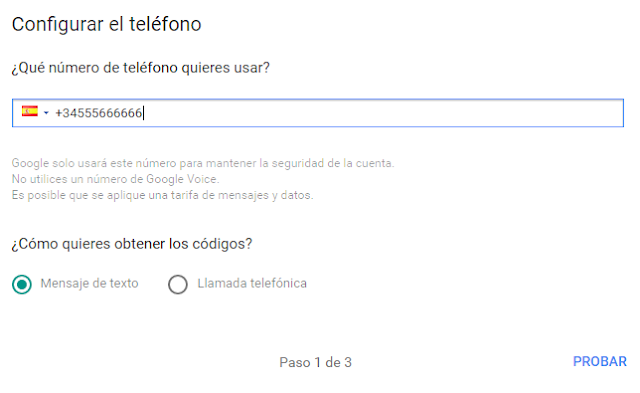Select the Llamada telefónica radio button
Screen dimensions: 640x393
[178, 284]
